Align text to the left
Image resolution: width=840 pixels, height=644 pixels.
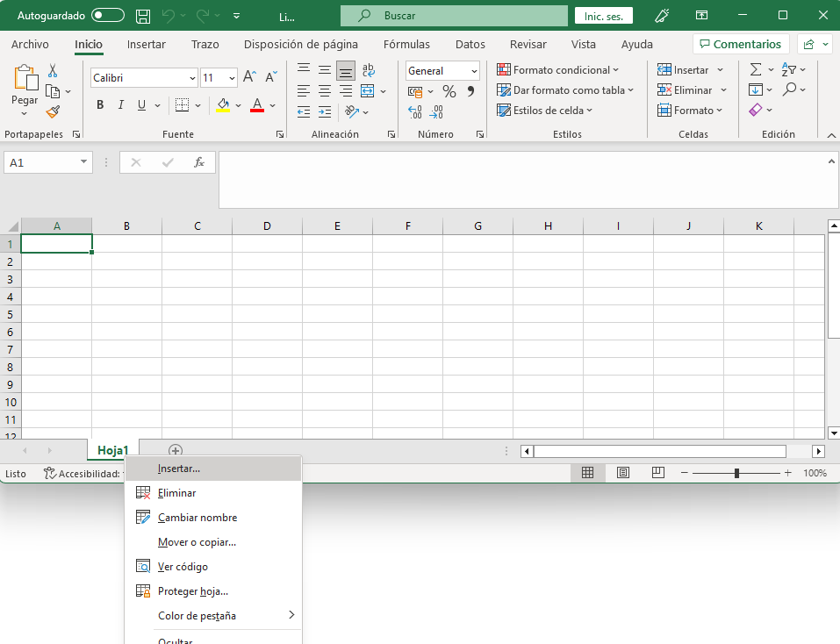pyautogui.click(x=304, y=91)
